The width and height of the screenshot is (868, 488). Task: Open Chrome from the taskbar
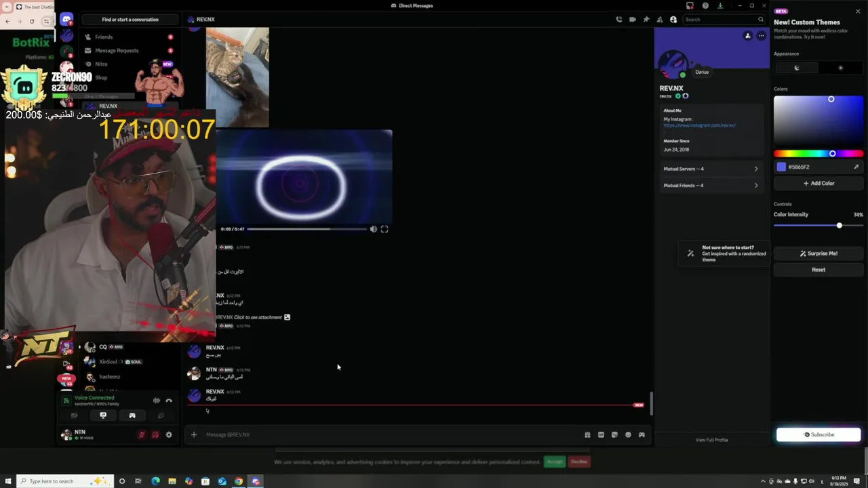[239, 481]
